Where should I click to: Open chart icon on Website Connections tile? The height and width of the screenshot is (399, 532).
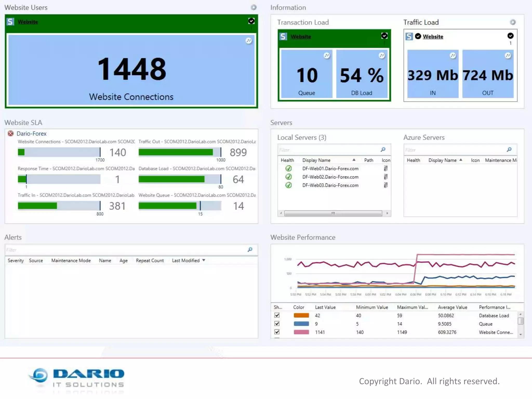coord(249,41)
